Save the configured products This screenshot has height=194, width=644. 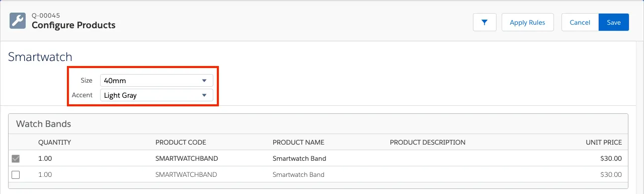(614, 22)
